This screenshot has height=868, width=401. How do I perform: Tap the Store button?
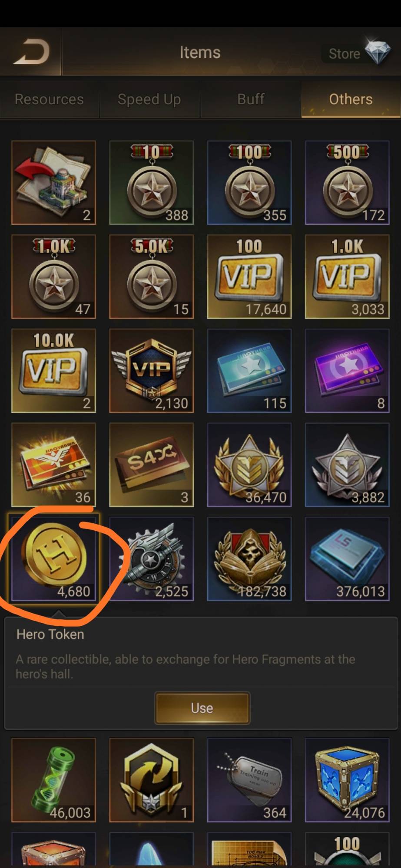344,53
